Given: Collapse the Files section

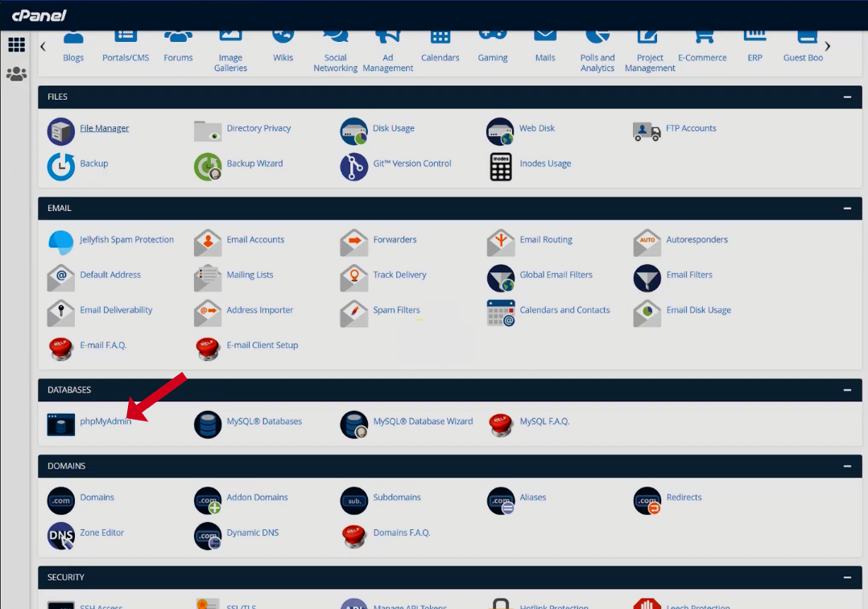Looking at the screenshot, I should click(846, 97).
